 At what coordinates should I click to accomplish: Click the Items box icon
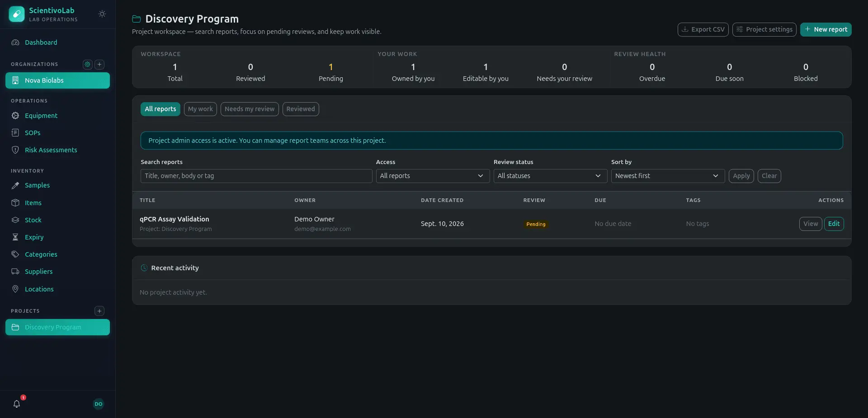(x=15, y=203)
